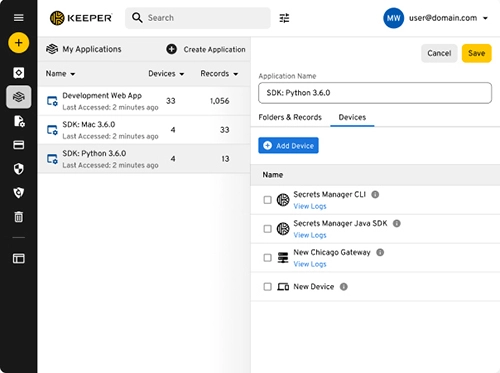Open View Logs for New Chicago Gateway
Viewport: 500px width, 373px height.
click(x=310, y=264)
